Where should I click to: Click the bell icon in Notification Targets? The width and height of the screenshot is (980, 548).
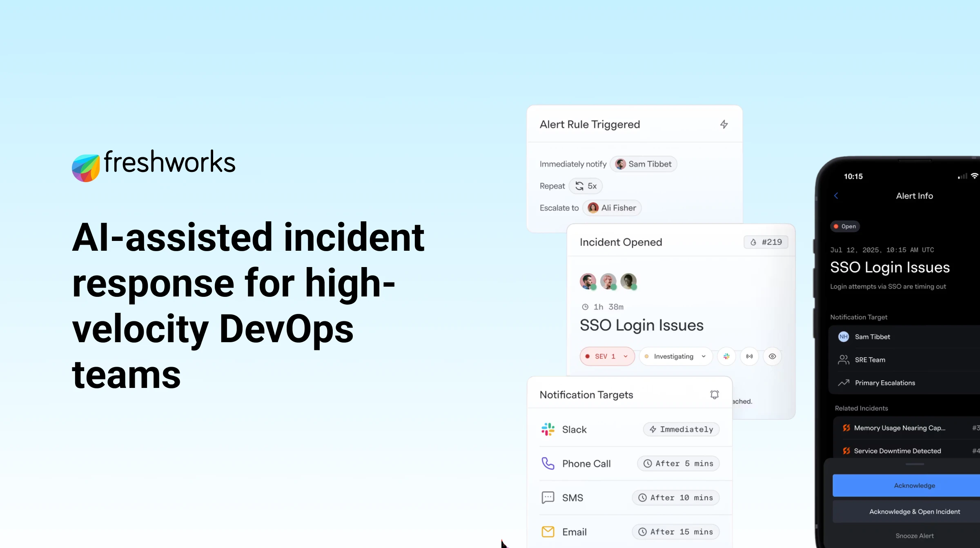(714, 394)
